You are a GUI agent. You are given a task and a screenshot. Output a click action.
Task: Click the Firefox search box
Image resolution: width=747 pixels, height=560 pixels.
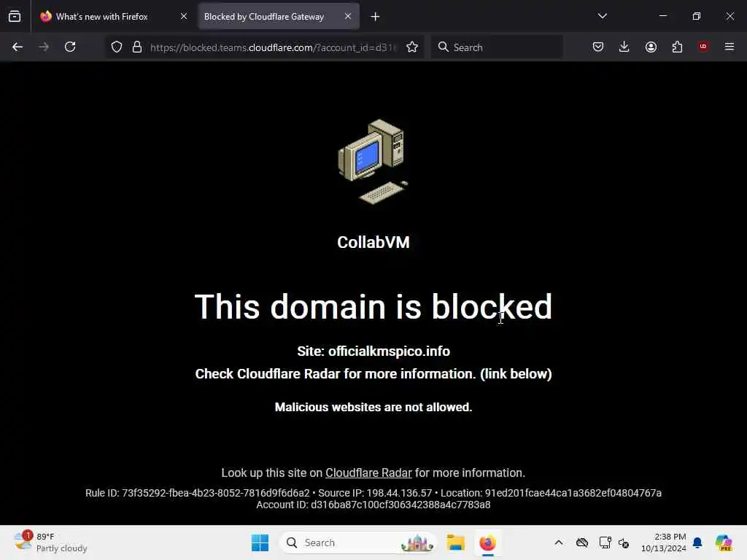(497, 47)
